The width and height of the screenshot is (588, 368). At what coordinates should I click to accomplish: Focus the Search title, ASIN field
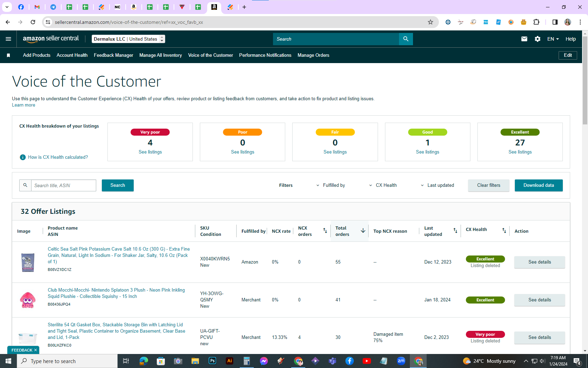(64, 185)
